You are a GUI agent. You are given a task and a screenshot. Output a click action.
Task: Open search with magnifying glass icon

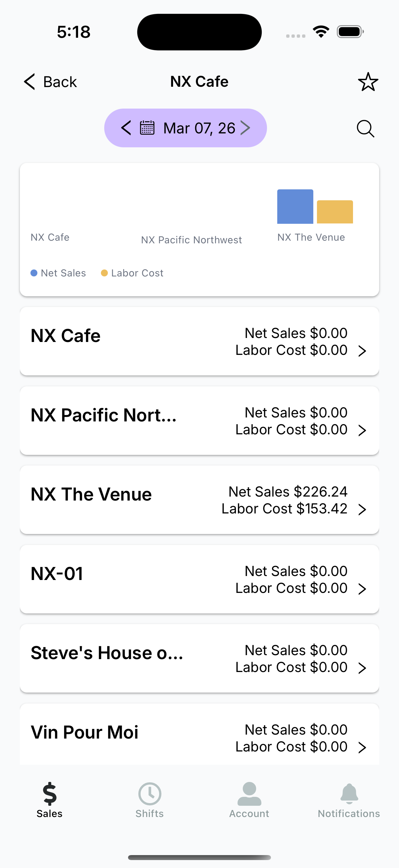(365, 128)
